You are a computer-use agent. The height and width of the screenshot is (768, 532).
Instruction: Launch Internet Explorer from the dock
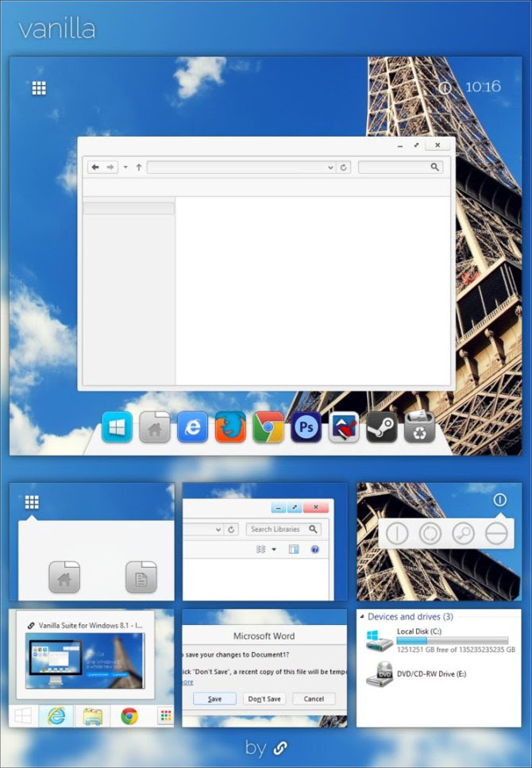[x=192, y=427]
